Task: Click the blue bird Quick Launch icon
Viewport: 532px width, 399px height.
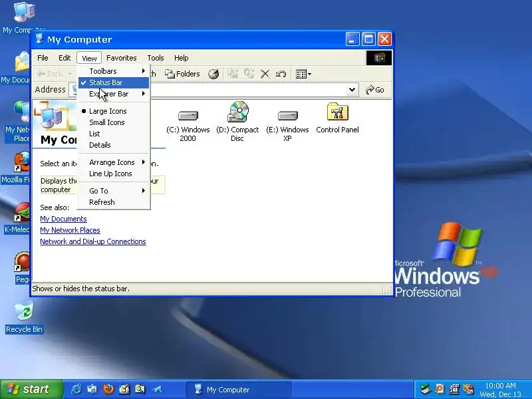Action: [157, 389]
